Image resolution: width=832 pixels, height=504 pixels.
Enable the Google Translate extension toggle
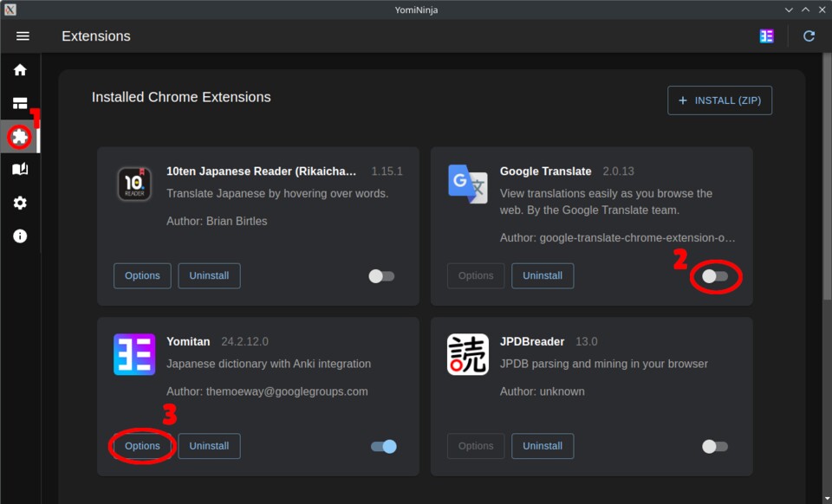(x=715, y=276)
